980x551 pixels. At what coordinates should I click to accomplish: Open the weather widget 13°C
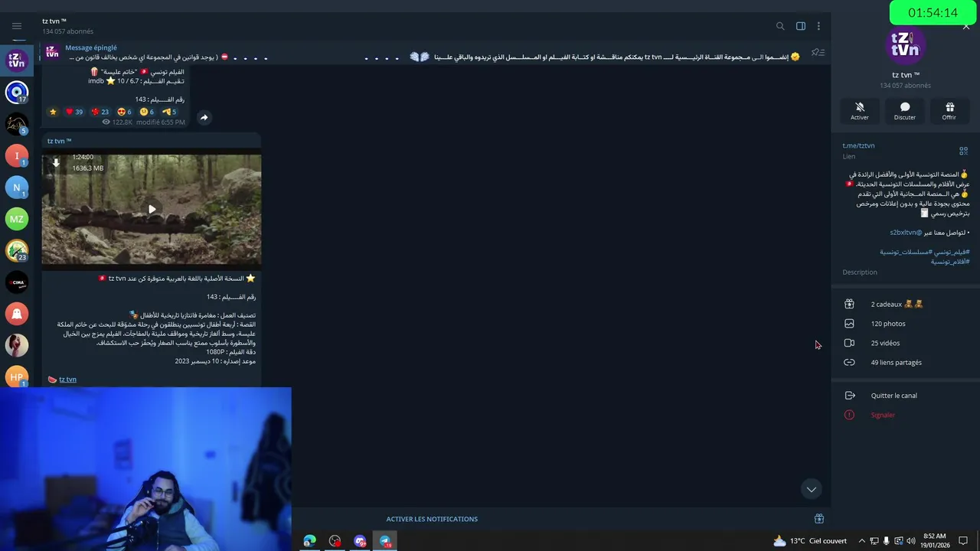(810, 541)
